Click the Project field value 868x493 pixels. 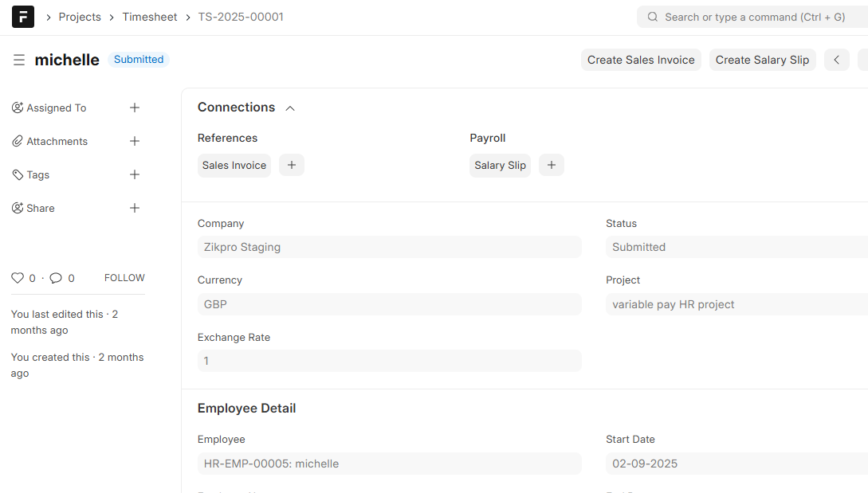click(x=736, y=304)
